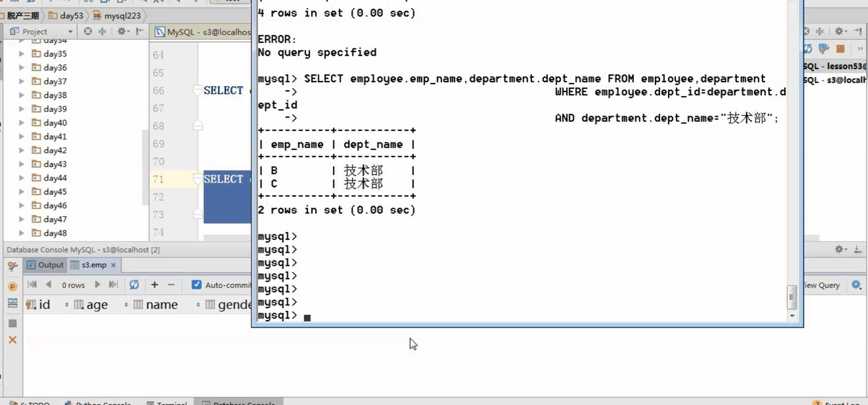Hide the right Database panel
This screenshot has height=405, width=868.
[x=858, y=31]
